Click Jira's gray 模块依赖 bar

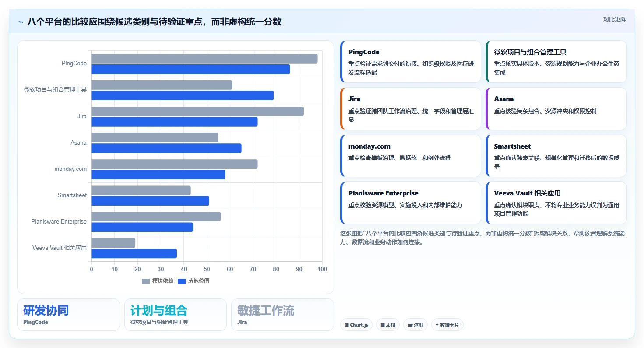pyautogui.click(x=197, y=111)
